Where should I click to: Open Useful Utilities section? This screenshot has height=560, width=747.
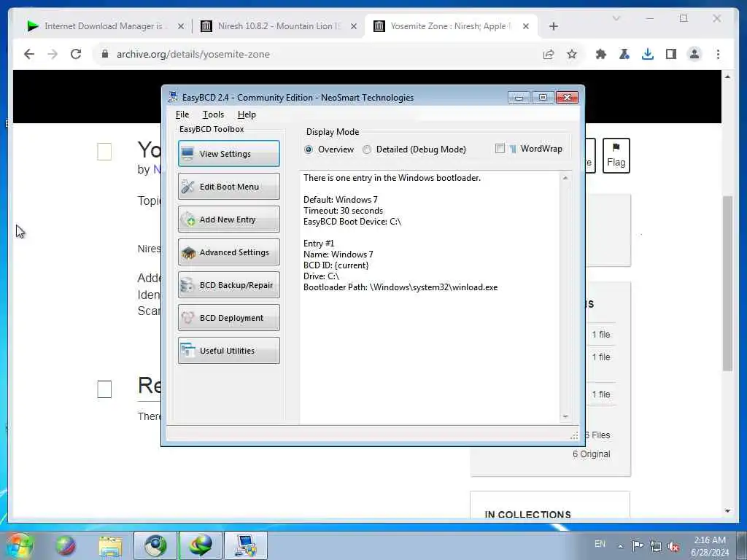(228, 351)
